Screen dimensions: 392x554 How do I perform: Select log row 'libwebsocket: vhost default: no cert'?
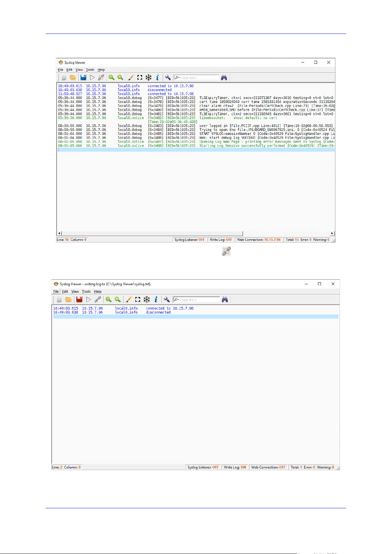coord(196,118)
